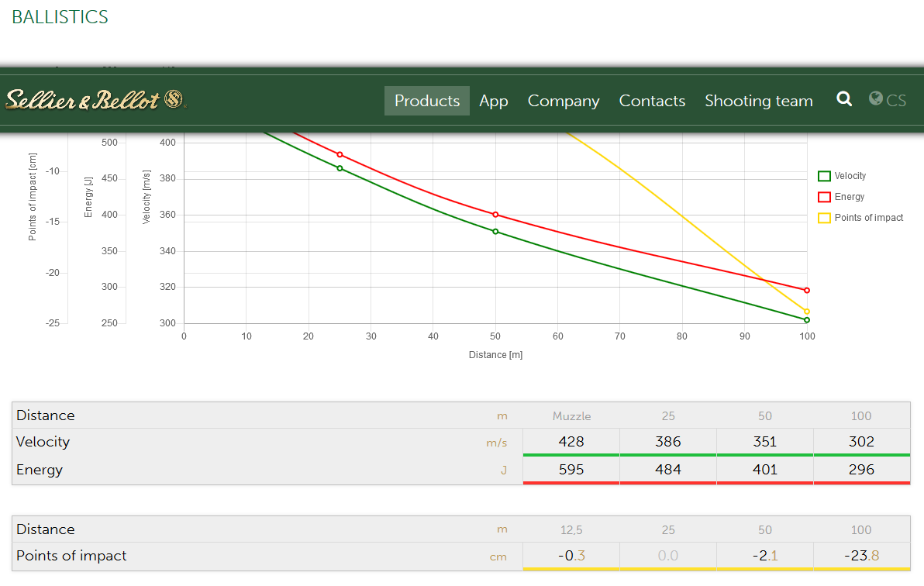Click the energy data point at 25 m

click(x=340, y=154)
